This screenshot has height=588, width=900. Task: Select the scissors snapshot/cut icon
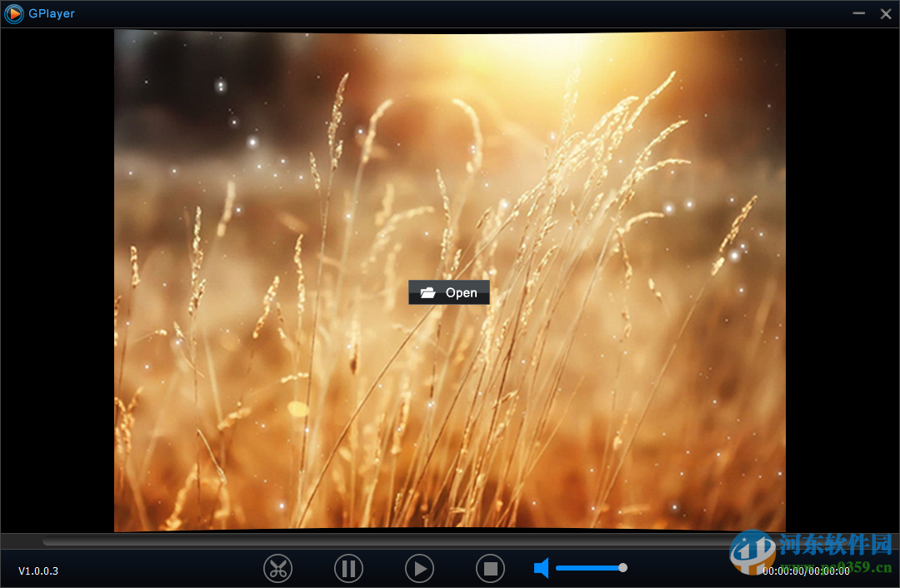[277, 568]
